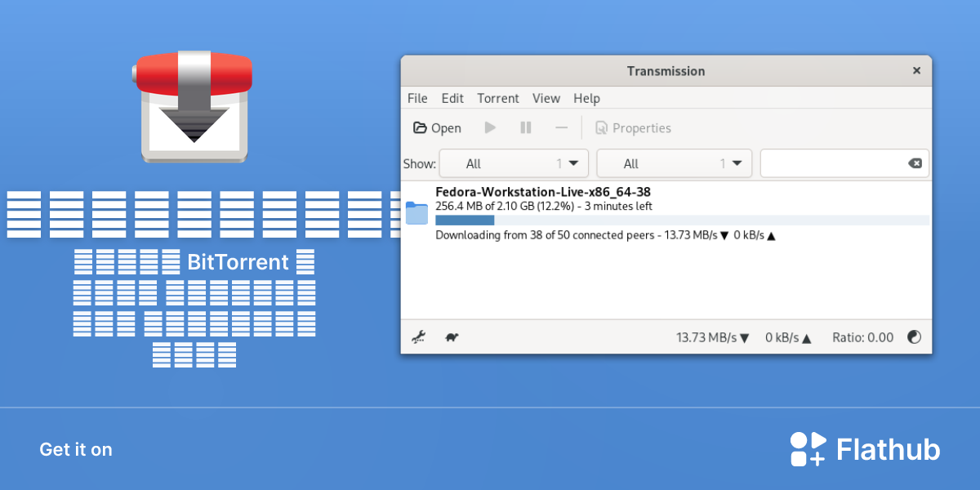Close the Transmission window

pyautogui.click(x=916, y=71)
